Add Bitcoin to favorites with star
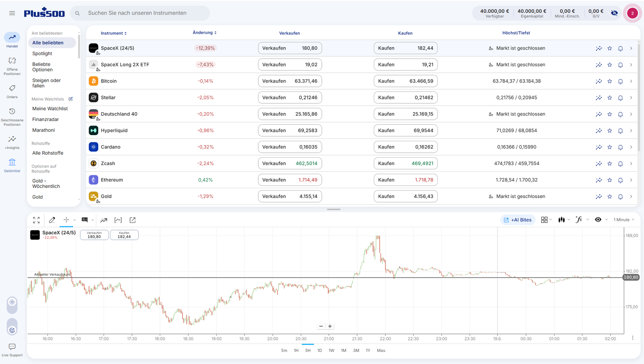This screenshot has height=364, width=644. pos(610,81)
